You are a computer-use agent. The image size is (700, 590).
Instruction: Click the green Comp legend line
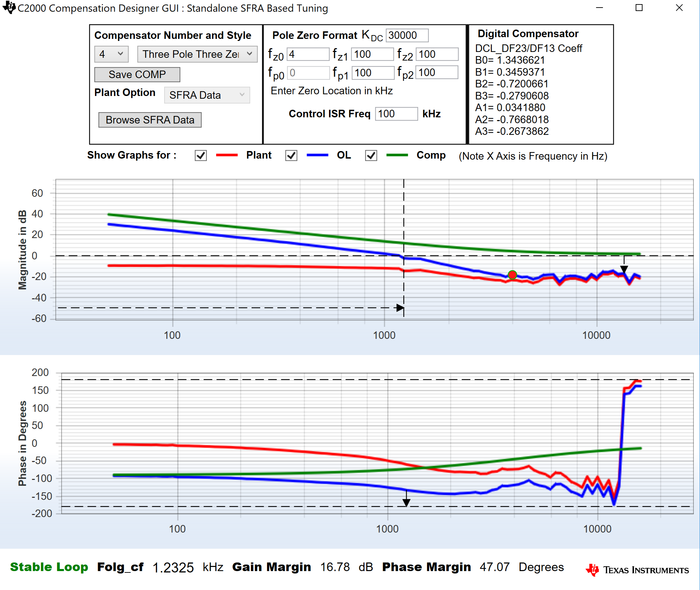(x=397, y=155)
